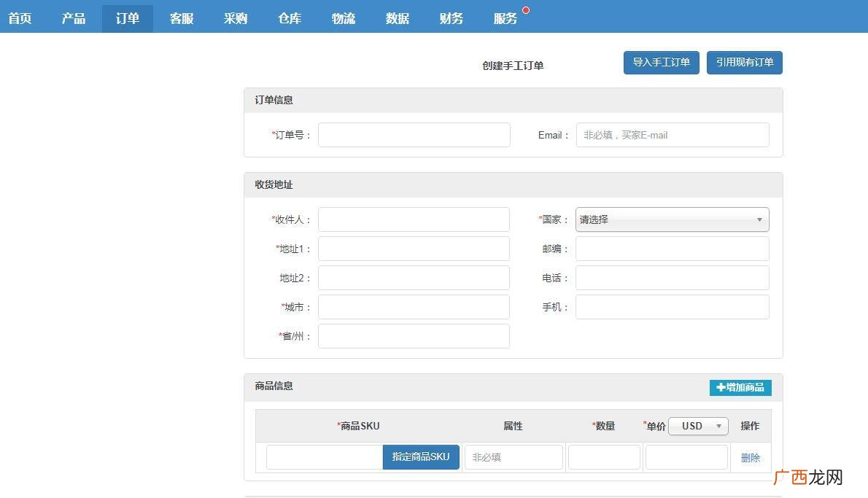The width and height of the screenshot is (868, 498).
Task: Focus the 单价 input field
Action: pyautogui.click(x=686, y=457)
